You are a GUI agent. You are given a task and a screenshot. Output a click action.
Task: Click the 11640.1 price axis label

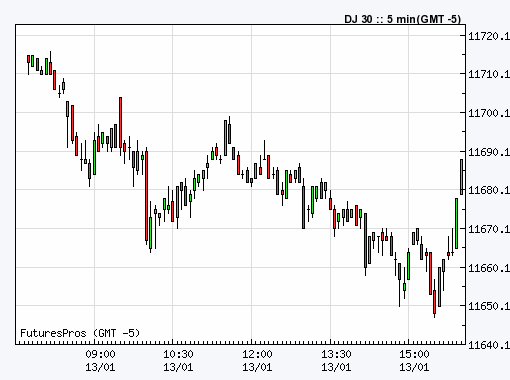click(x=489, y=345)
